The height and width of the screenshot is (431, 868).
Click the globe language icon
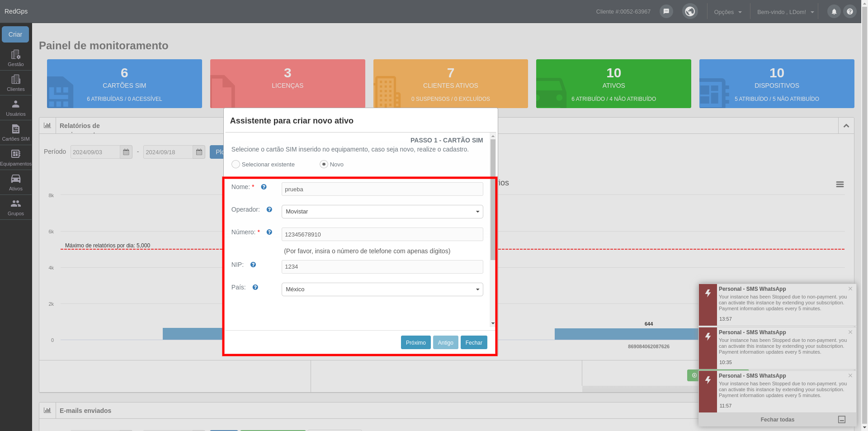690,11
